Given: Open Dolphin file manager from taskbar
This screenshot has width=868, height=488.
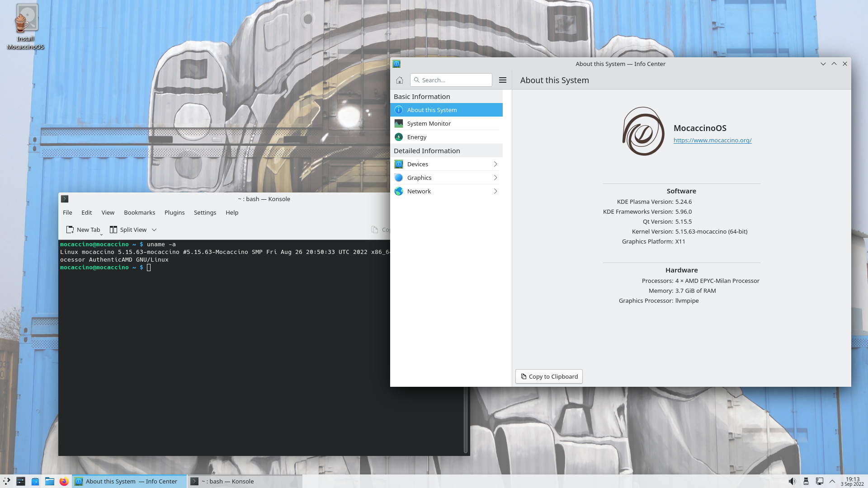Looking at the screenshot, I should pos(50,481).
